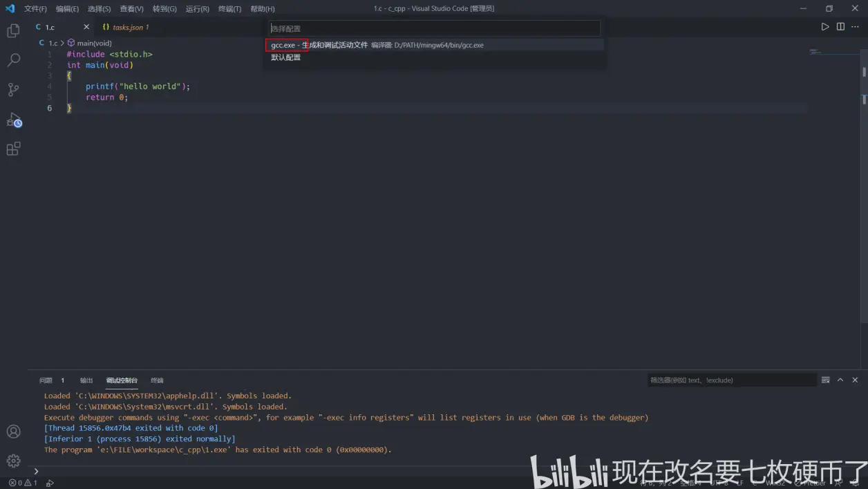Open the Explorer view in activity bar
868x489 pixels.
pos(13,30)
